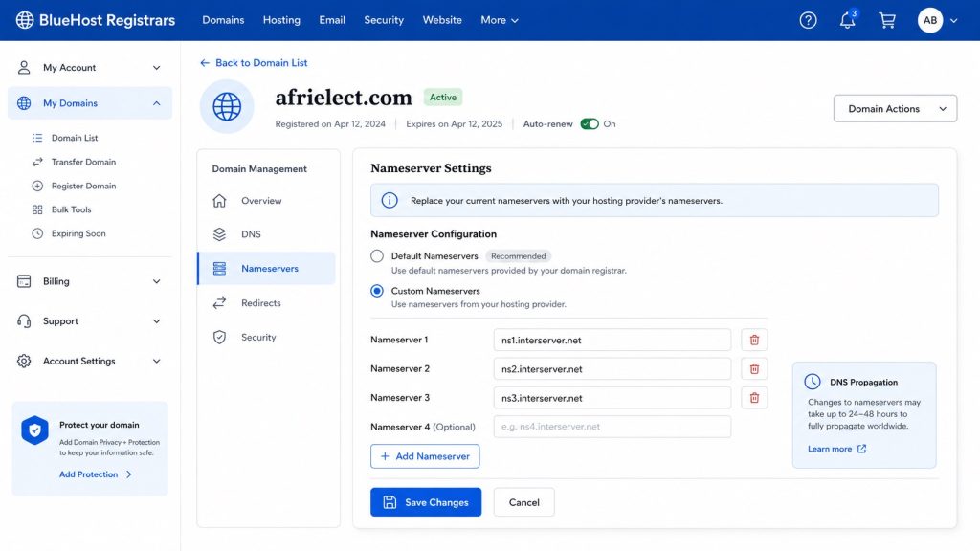
Task: Expand the My Account chevron
Action: click(x=156, y=68)
